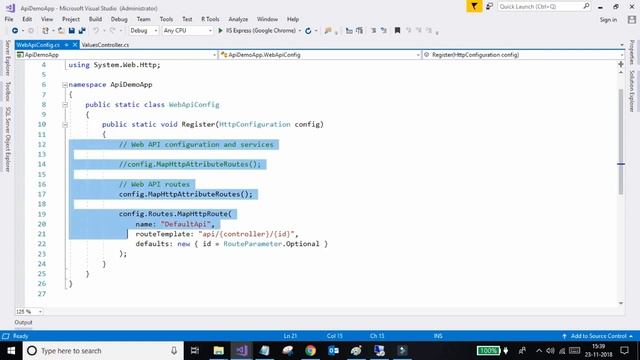This screenshot has height=360, width=640.
Task: Click the Windows Start button
Action: coord(11,351)
